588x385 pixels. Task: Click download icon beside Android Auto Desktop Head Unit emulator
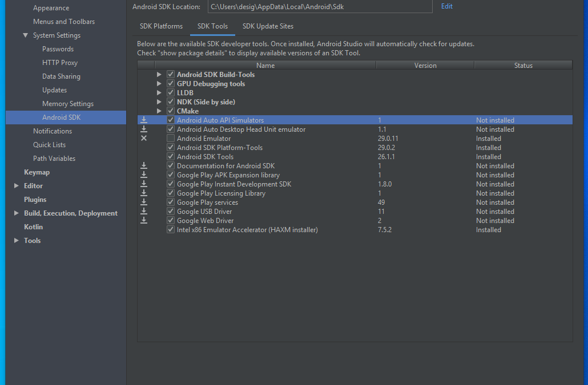pos(144,129)
